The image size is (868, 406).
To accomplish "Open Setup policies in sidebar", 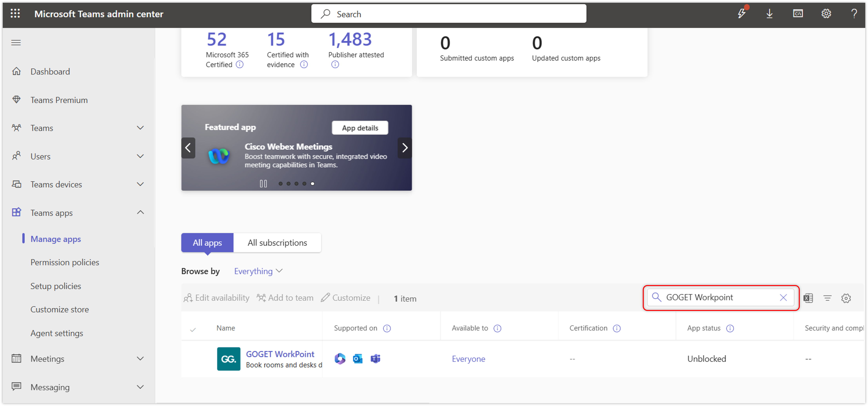I will click(x=56, y=286).
